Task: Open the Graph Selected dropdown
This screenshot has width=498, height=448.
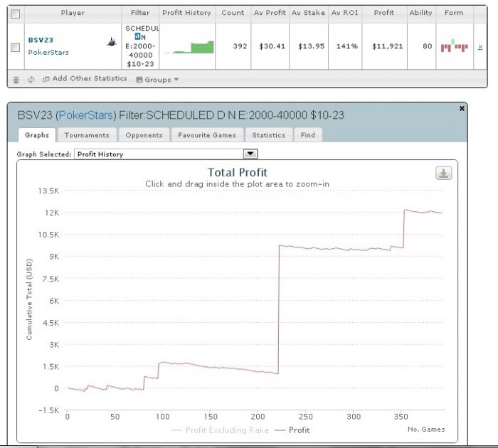Action: pyautogui.click(x=166, y=154)
